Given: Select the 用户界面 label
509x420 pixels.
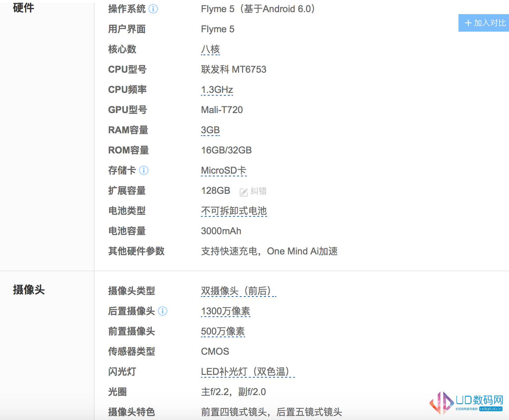Looking at the screenshot, I should 127,29.
